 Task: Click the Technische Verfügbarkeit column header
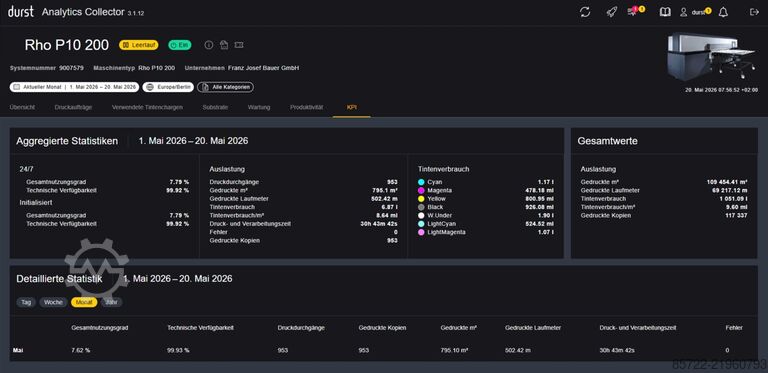pyautogui.click(x=200, y=327)
